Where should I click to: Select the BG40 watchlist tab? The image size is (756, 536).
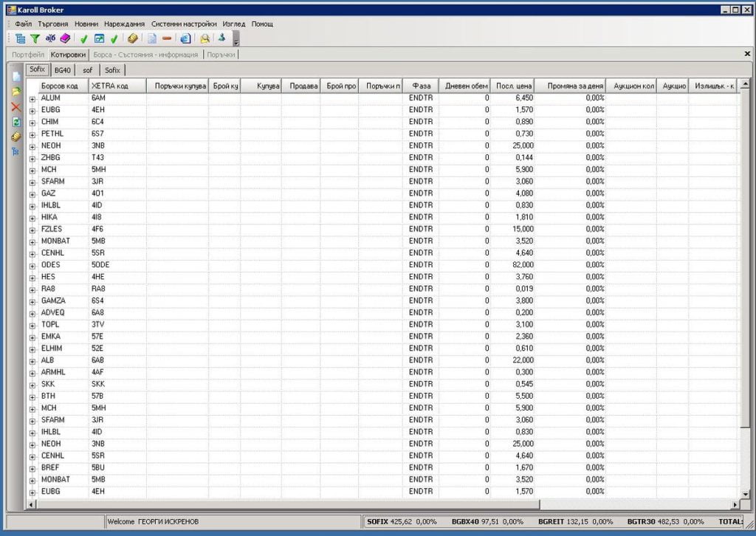[63, 70]
